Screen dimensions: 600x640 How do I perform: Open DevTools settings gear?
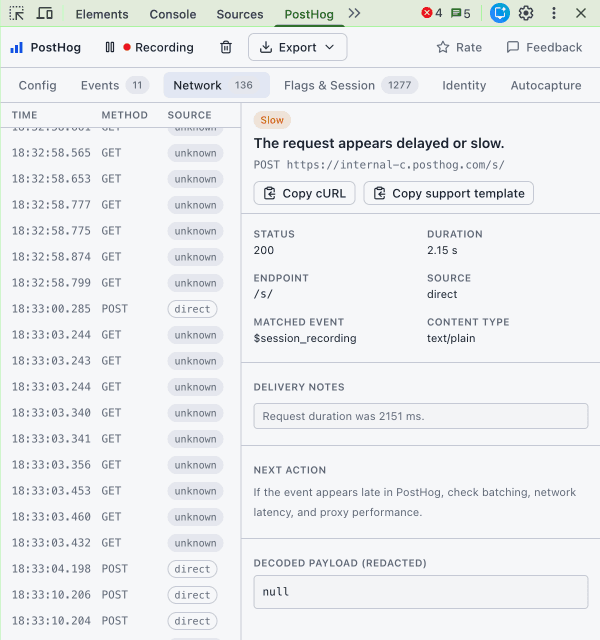click(x=526, y=13)
